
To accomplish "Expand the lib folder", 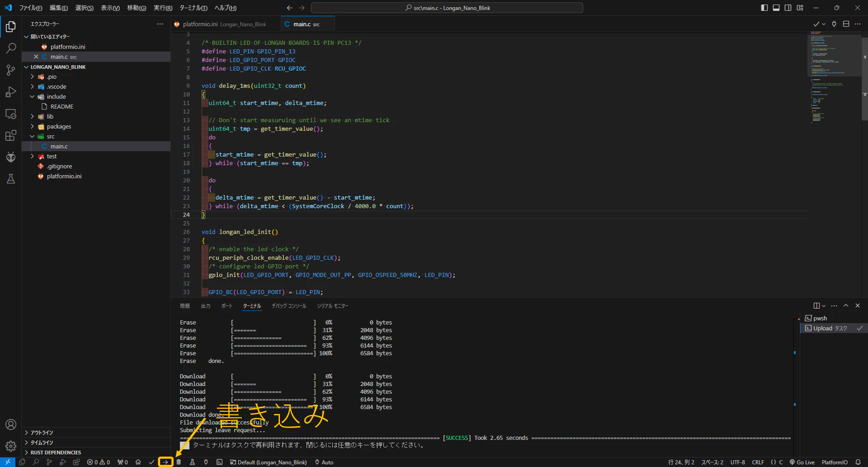I will pos(32,116).
